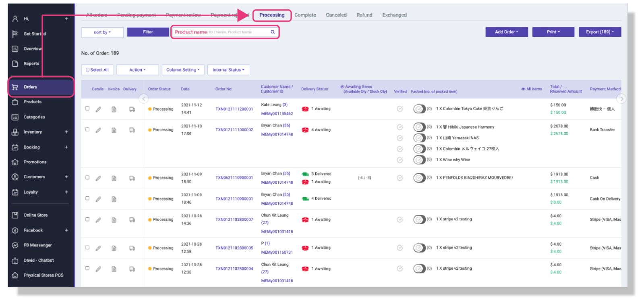Open the Add Order dropdown
Viewport: 644px width, 300px height.
coord(506,32)
